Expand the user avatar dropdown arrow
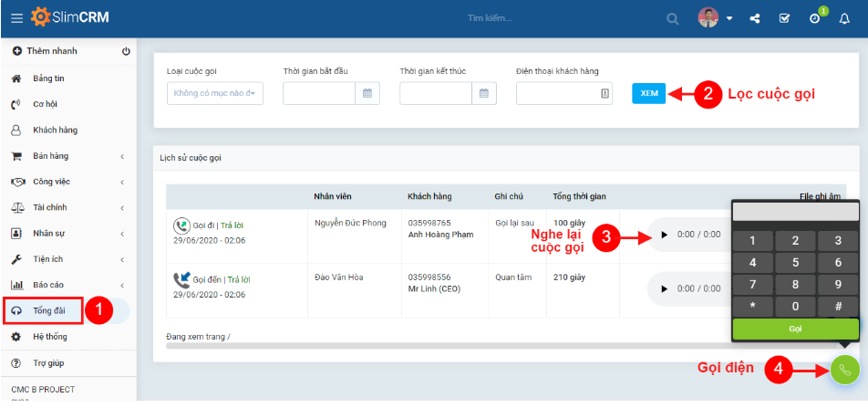868x408 pixels. [x=729, y=18]
